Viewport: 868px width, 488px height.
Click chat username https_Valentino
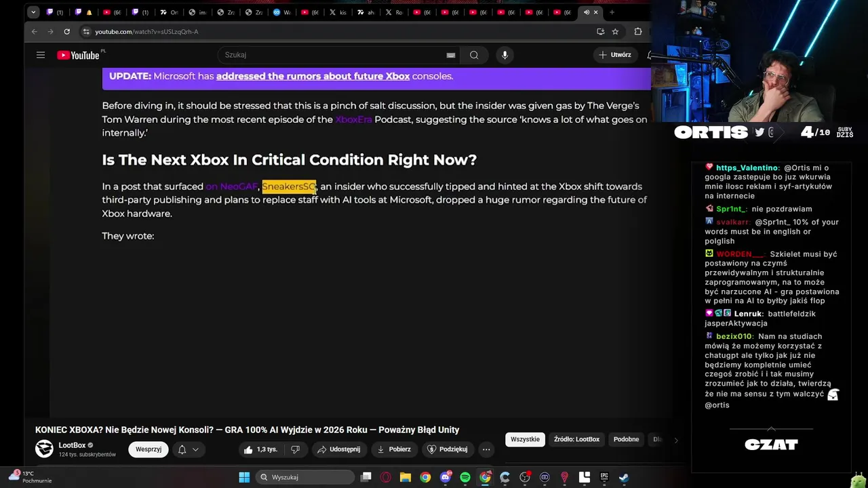(x=747, y=167)
